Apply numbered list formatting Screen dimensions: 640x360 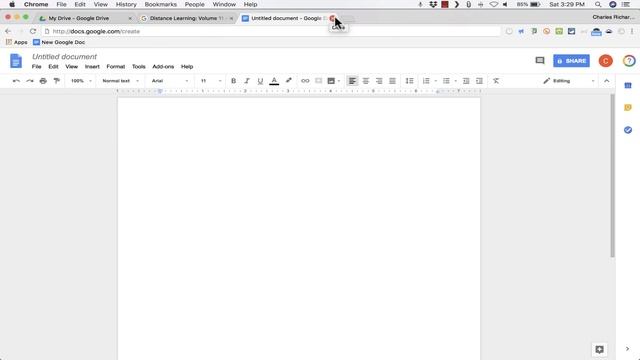coord(426,81)
